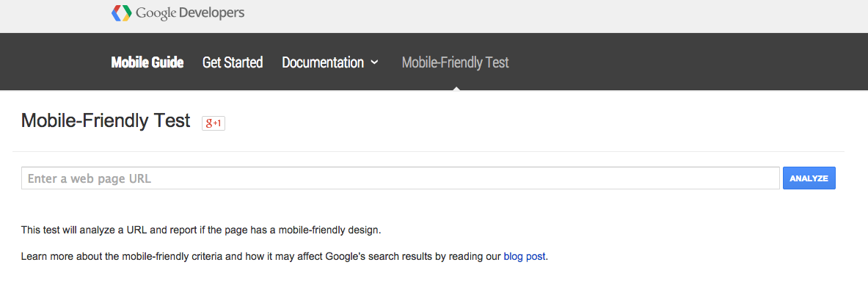Go to the Get Started section
The height and width of the screenshot is (301, 868).
pyautogui.click(x=233, y=62)
